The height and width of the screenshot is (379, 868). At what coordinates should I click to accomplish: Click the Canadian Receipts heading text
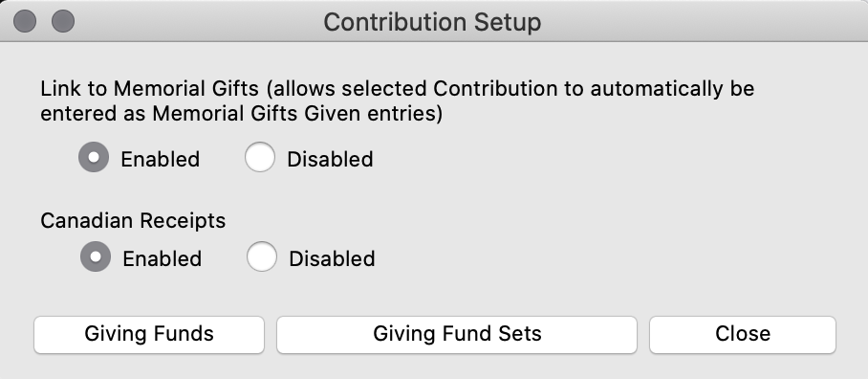pyautogui.click(x=133, y=220)
